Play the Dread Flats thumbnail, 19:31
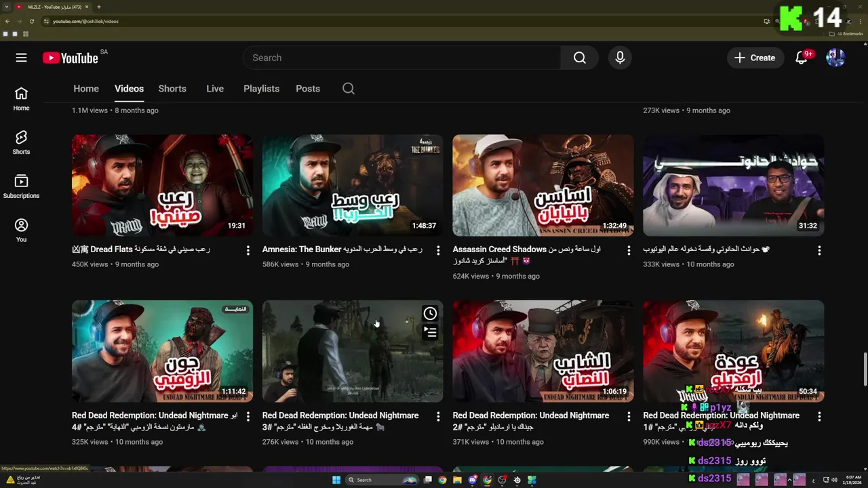Viewport: 868px width, 488px height. (162, 185)
